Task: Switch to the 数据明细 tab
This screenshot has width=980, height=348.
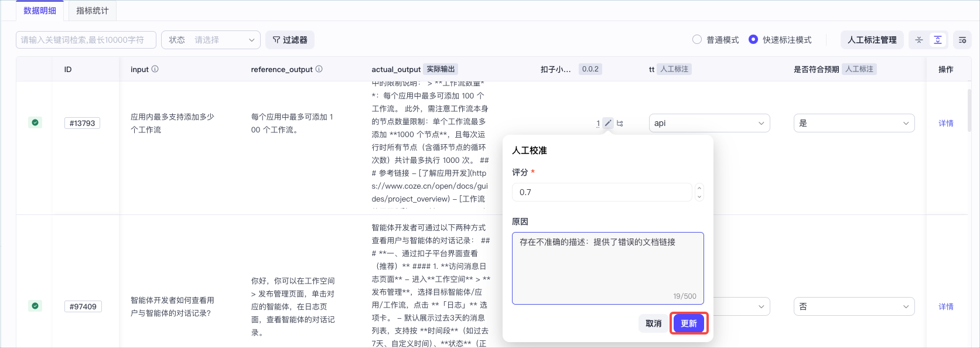Action: (40, 11)
